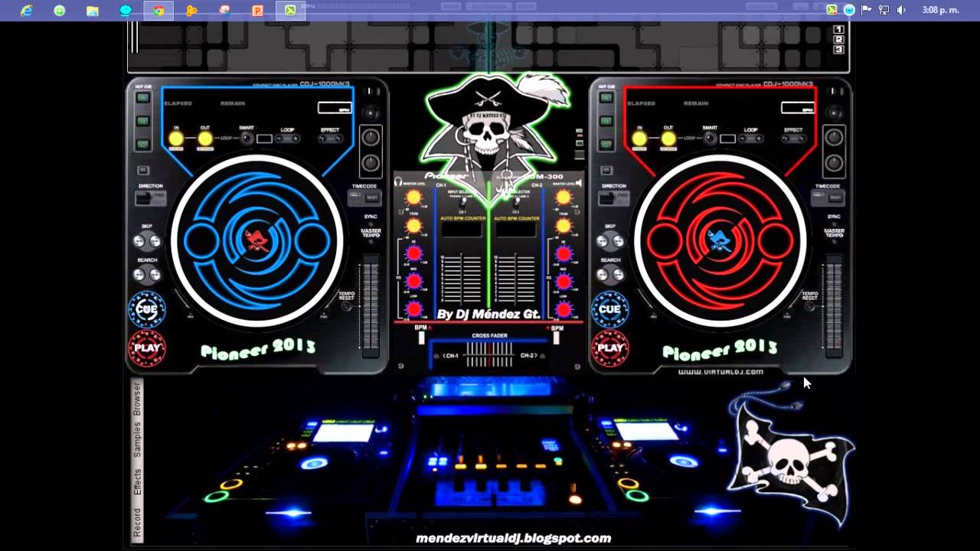This screenshot has width=980, height=551.
Task: Click left BPM button on mixer
Action: click(x=420, y=337)
